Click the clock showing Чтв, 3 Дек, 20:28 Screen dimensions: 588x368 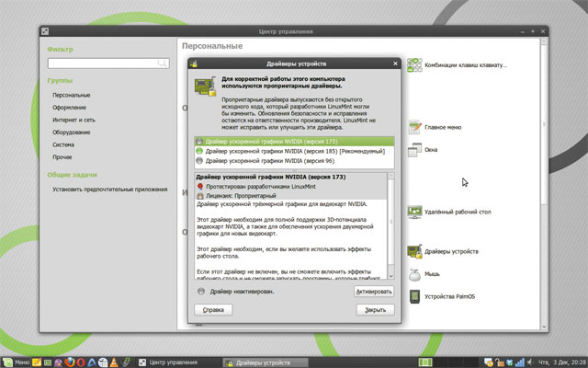click(x=561, y=362)
